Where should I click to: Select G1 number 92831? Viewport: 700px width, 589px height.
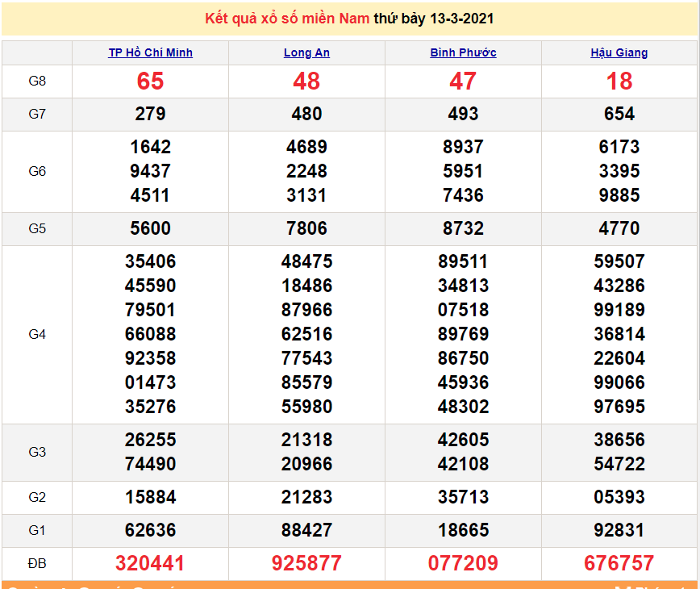pos(619,530)
